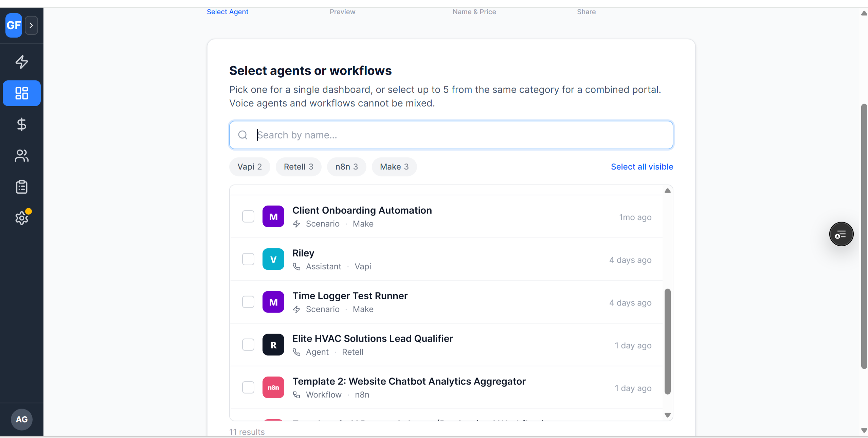Open the settings gear sidebar icon

click(22, 218)
